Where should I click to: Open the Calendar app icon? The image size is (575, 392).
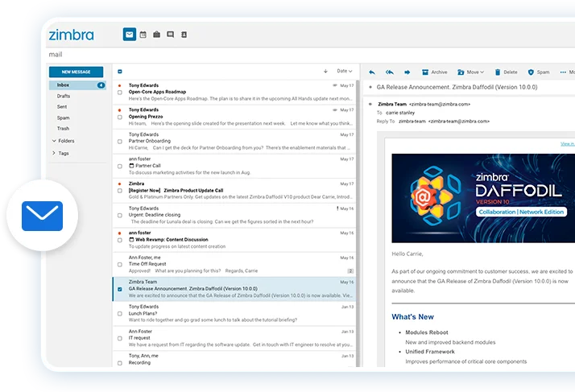143,35
